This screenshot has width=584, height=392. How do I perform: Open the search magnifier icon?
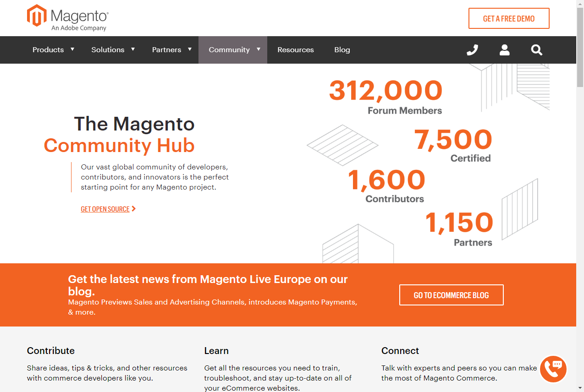(537, 50)
